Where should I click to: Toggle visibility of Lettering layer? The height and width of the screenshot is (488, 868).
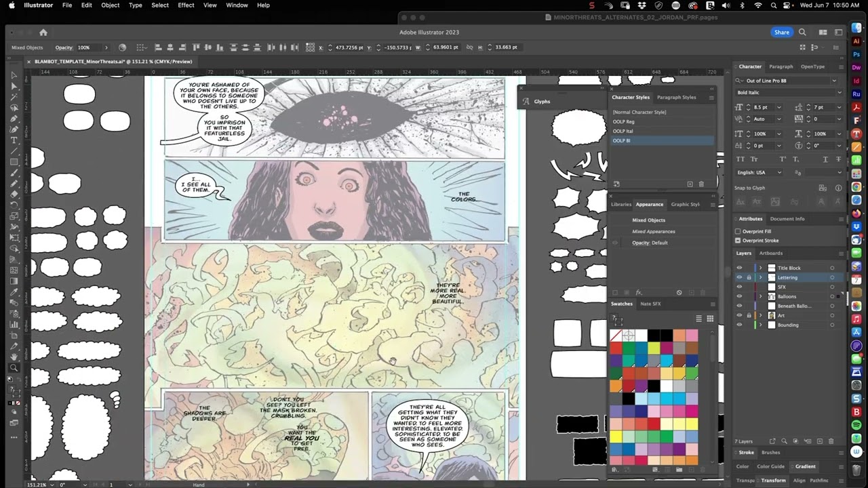pos(739,277)
